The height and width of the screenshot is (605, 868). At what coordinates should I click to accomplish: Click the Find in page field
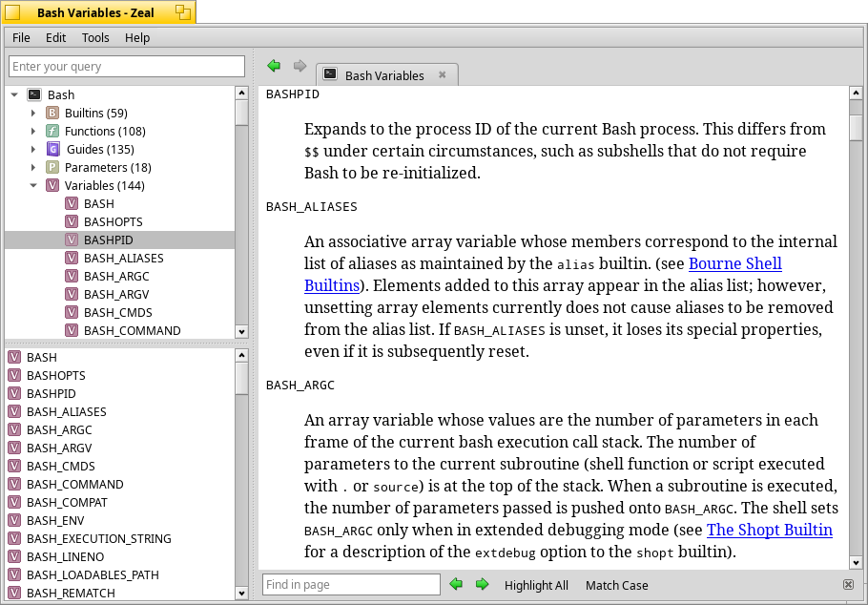[352, 585]
